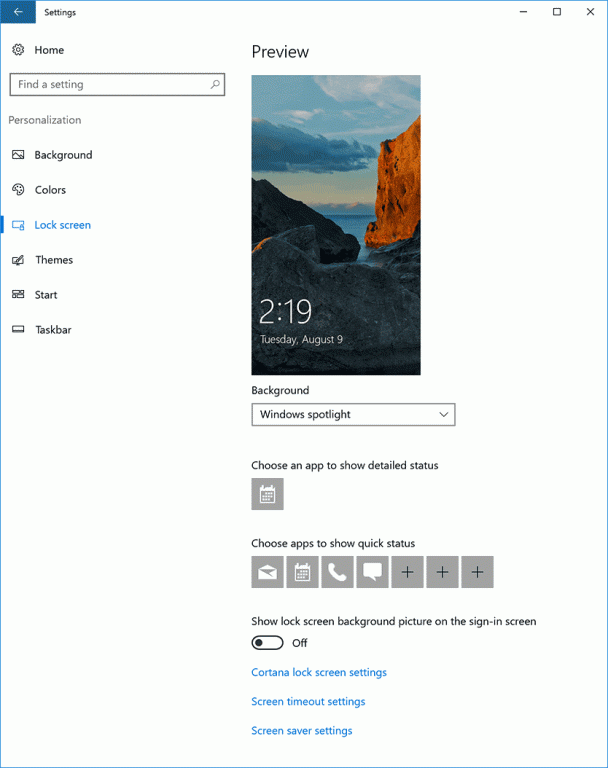Open the Windows spotlight background dropdown
Screen dimensions: 608x768
pyautogui.click(x=353, y=414)
